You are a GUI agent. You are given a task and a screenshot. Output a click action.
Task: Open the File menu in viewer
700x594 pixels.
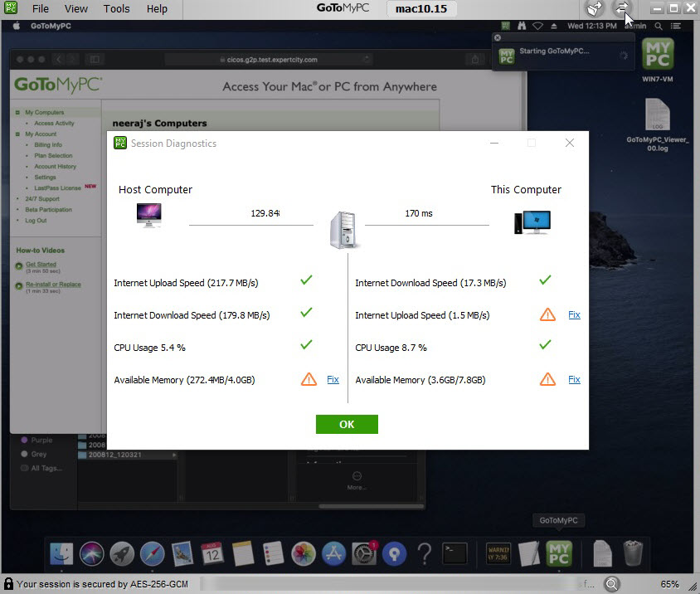pos(40,9)
